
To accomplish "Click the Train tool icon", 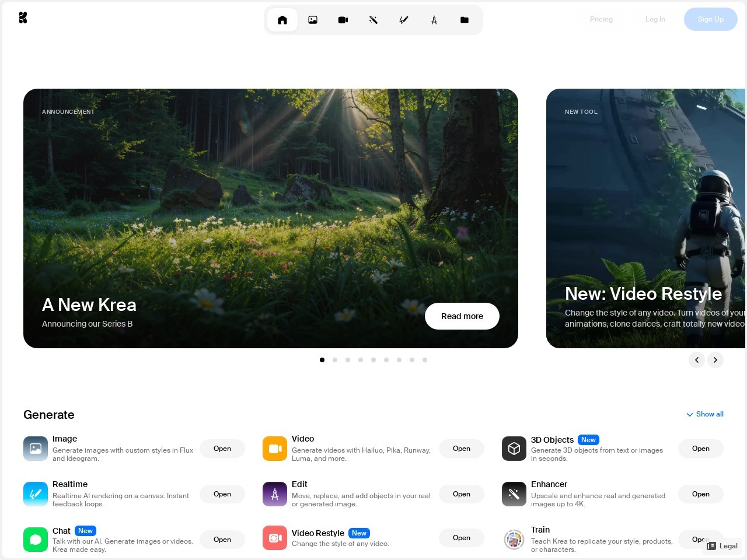I will click(x=514, y=540).
